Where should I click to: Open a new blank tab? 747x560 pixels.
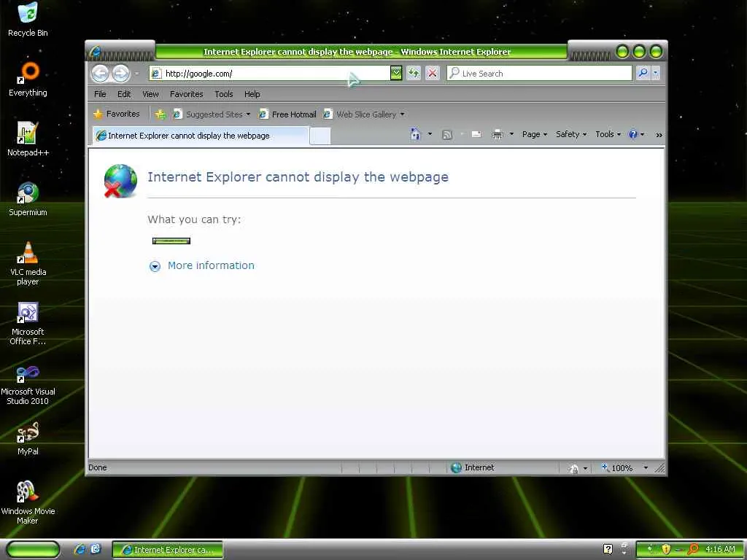[x=320, y=136]
